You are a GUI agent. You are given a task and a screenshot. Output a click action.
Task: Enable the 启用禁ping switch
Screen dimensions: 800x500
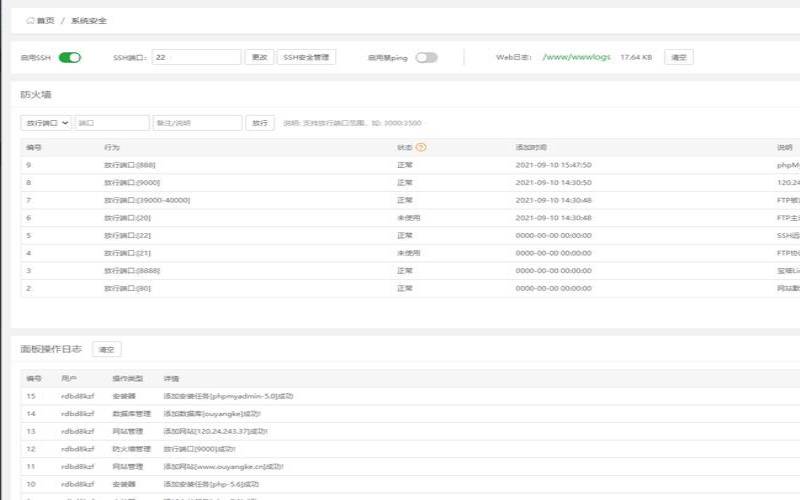(427, 58)
